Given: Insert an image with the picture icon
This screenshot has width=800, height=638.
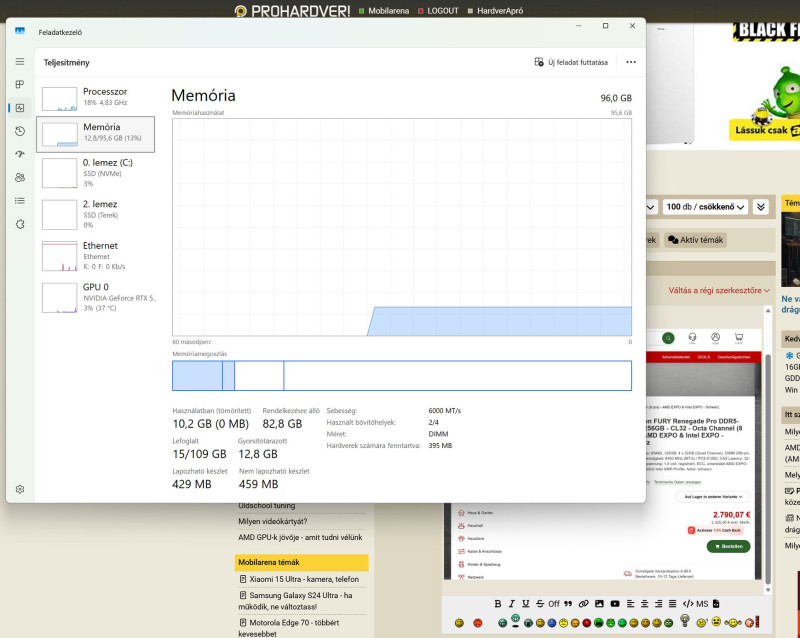Looking at the screenshot, I should tap(599, 604).
